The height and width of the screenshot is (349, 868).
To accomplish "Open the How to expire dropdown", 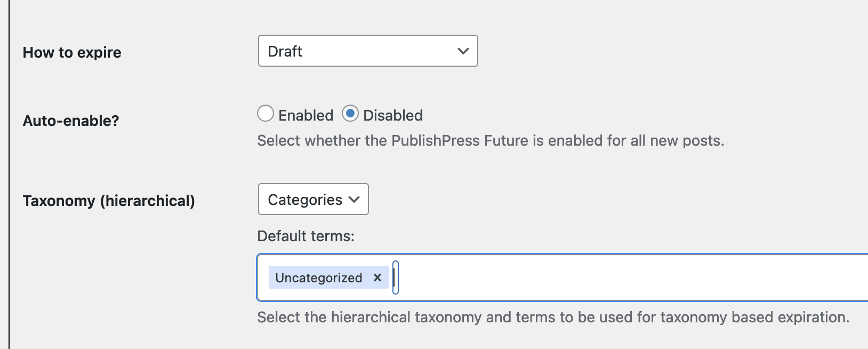I will [x=368, y=51].
